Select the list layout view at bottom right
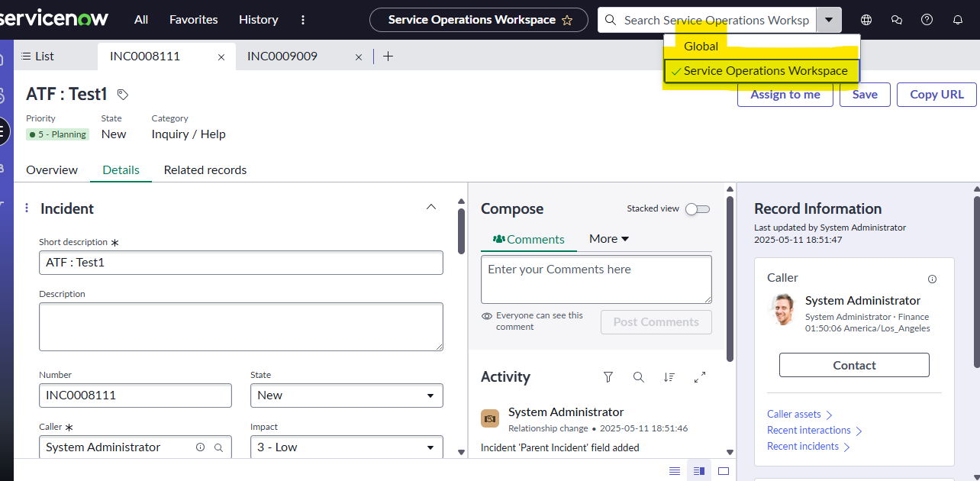 coord(674,470)
